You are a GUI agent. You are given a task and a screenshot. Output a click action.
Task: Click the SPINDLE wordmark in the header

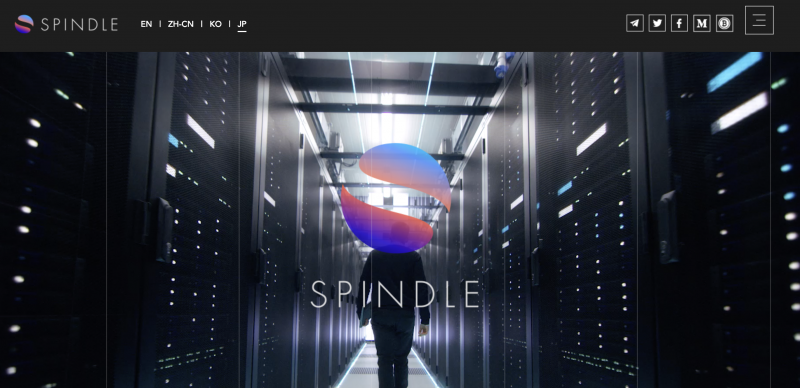click(x=79, y=25)
